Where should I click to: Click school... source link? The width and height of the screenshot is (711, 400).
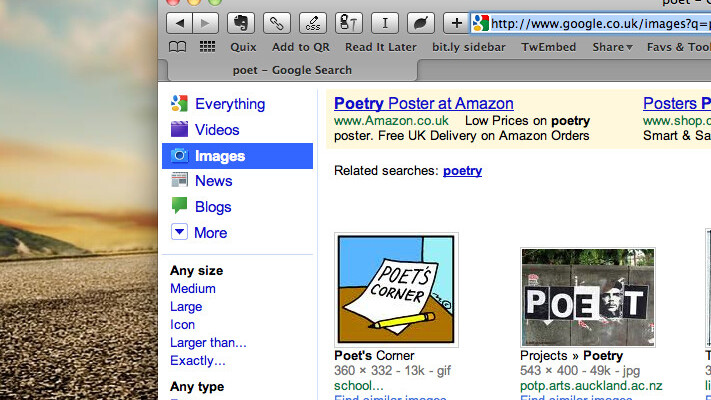pos(358,385)
